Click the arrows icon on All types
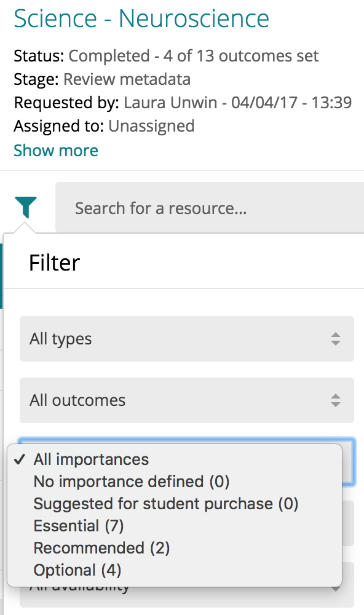 coord(335,339)
